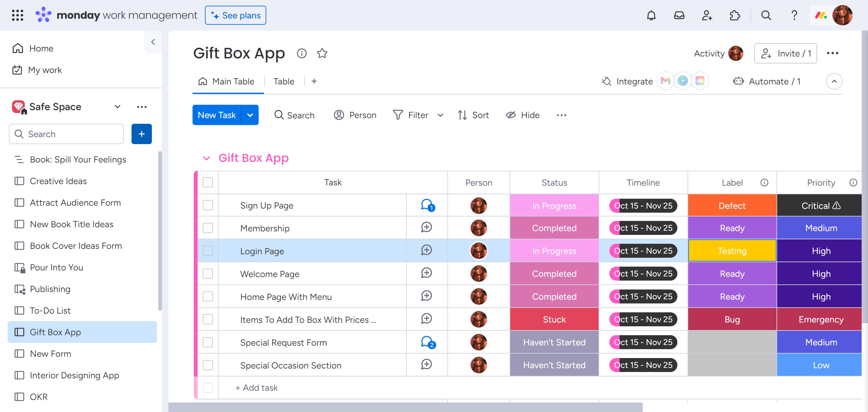Tick the Welcome Page row checkbox
Image resolution: width=868 pixels, height=412 pixels.
pyautogui.click(x=207, y=274)
